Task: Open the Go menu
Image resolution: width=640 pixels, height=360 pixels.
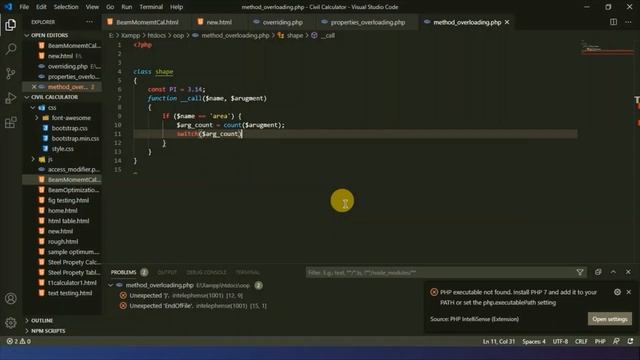Action: tap(110, 7)
